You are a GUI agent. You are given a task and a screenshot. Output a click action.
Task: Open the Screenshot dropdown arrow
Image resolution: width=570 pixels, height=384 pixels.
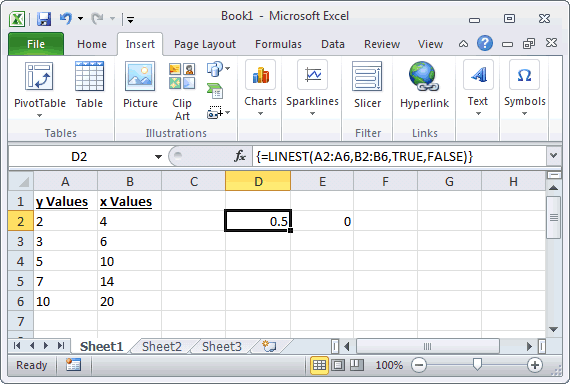pos(228,112)
